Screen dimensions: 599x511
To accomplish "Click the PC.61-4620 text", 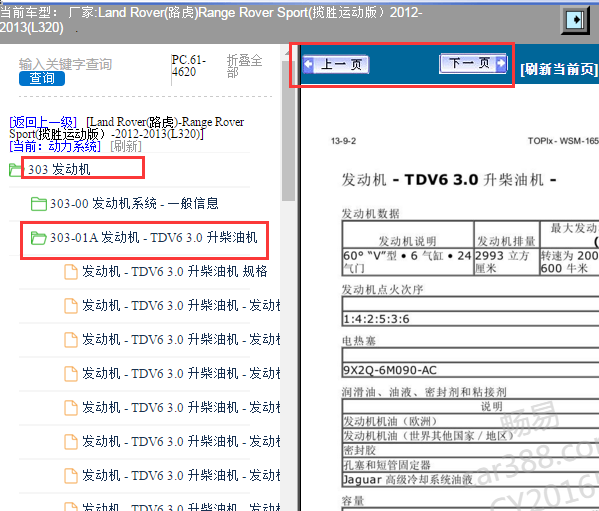I will pos(188,66).
